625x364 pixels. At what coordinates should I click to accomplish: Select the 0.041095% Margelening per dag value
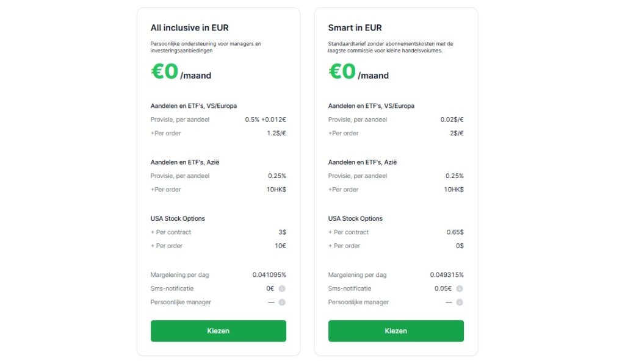[x=269, y=275]
